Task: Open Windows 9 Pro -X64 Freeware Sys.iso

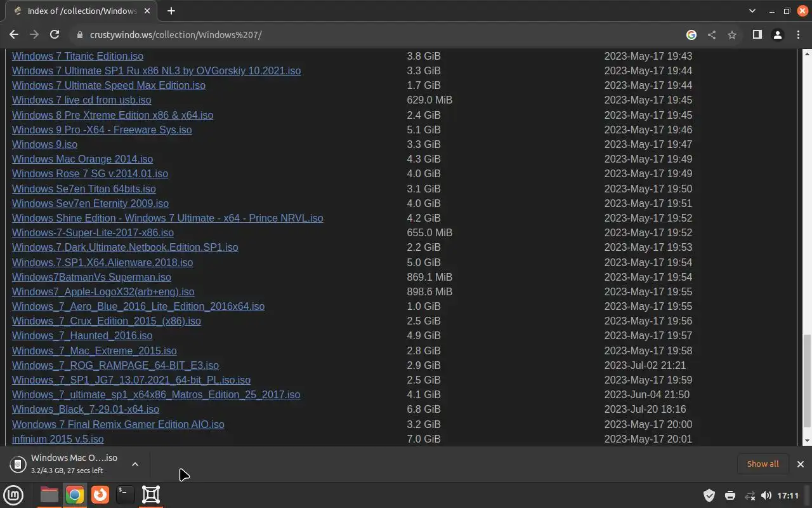Action: pos(101,130)
